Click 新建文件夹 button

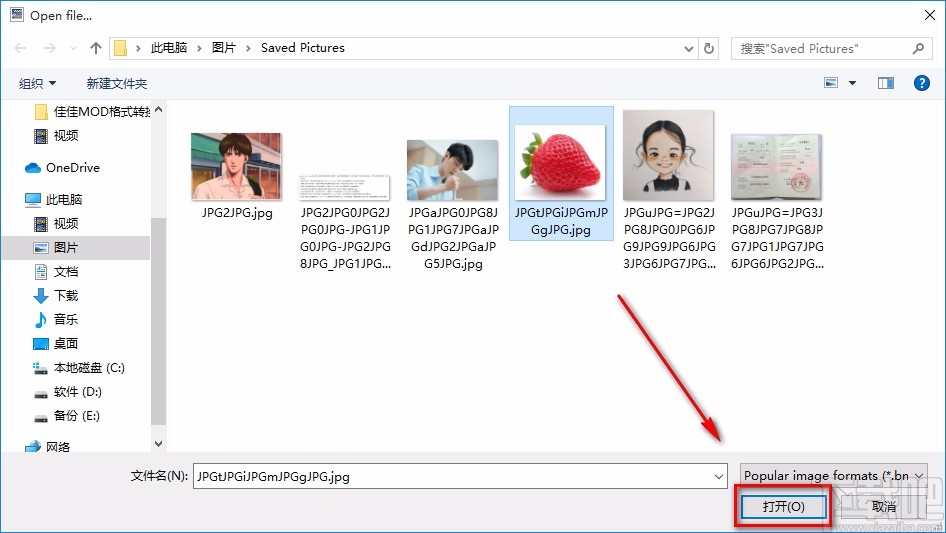coord(116,83)
